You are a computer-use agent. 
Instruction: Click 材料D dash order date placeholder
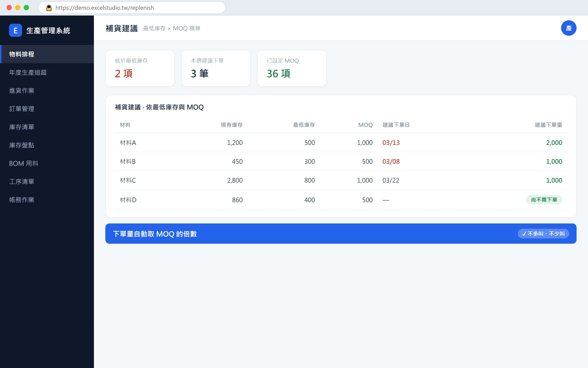coord(386,200)
